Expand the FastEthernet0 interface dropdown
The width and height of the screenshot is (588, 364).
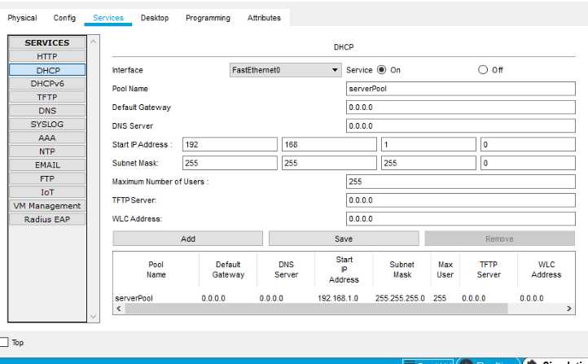click(x=285, y=70)
